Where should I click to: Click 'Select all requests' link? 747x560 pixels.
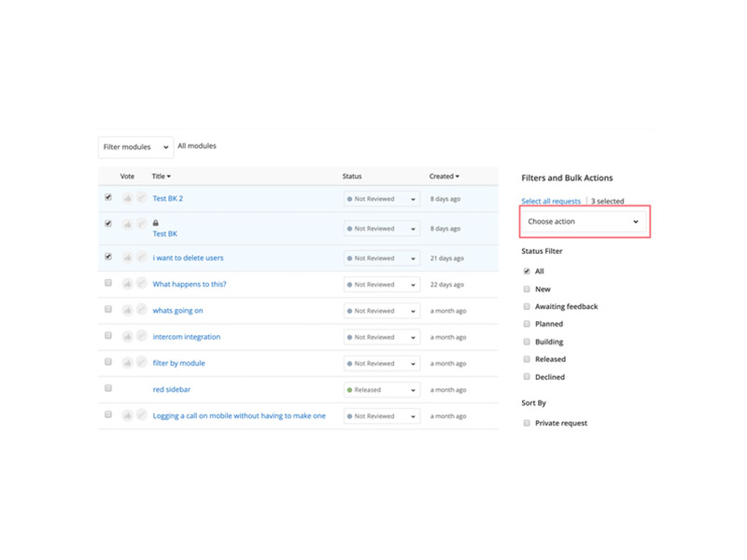tap(551, 202)
